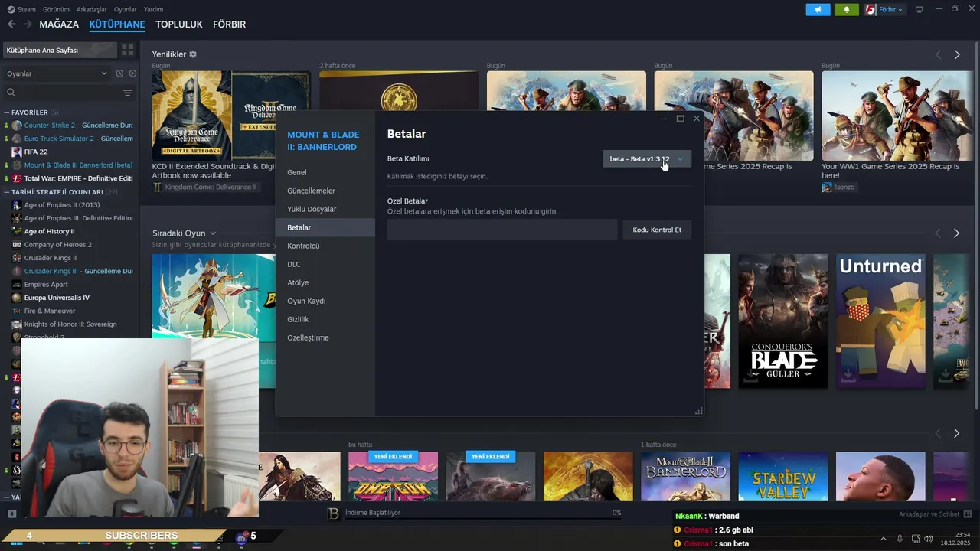The image size is (980, 551).
Task: Click Kütüphane Ana Sayfası button
Action: click(x=60, y=50)
